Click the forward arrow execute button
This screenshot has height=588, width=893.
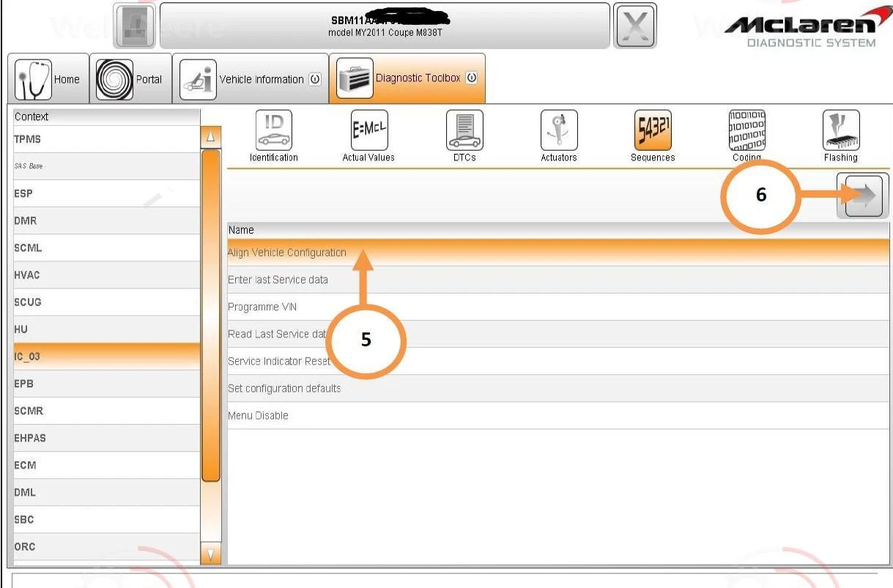[863, 196]
